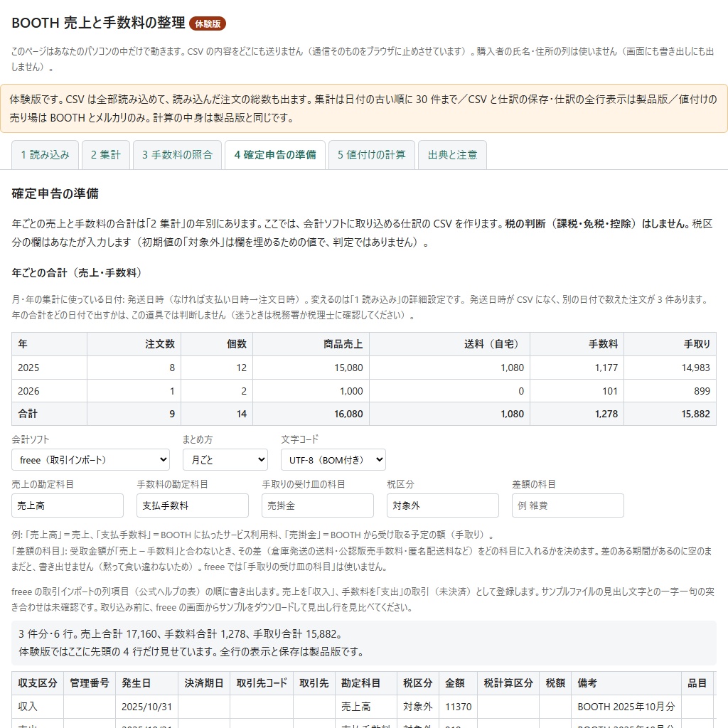
Task: Click the 1,177 手数料 value for 2025
Action: point(577,368)
